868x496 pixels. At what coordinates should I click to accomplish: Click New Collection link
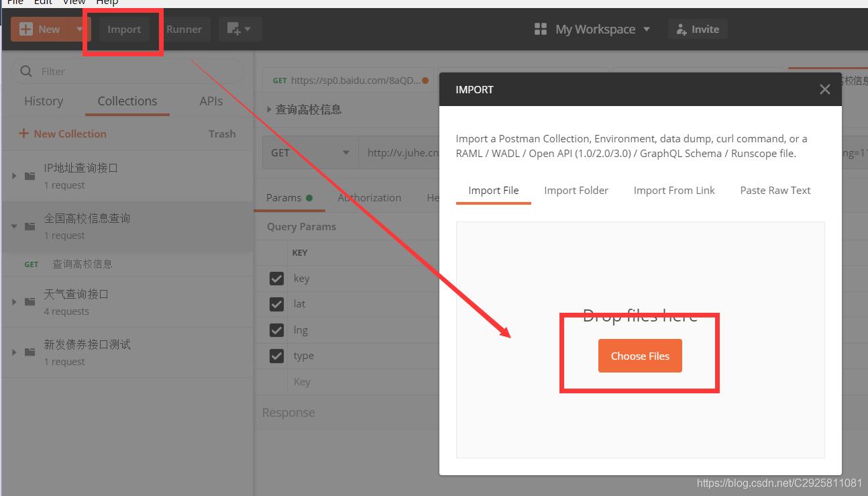point(62,134)
